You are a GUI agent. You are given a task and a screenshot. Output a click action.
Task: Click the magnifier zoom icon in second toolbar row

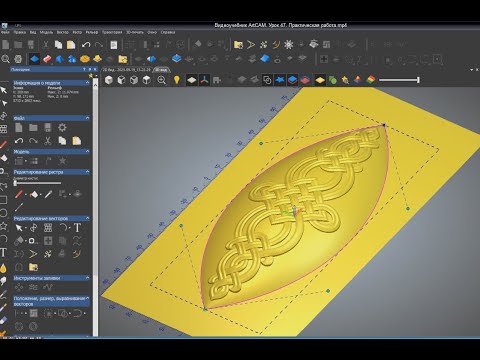coord(5,59)
